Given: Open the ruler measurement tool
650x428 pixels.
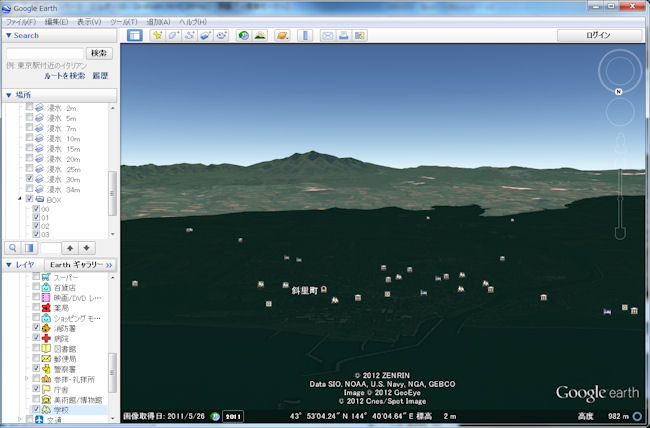Looking at the screenshot, I should [x=304, y=35].
